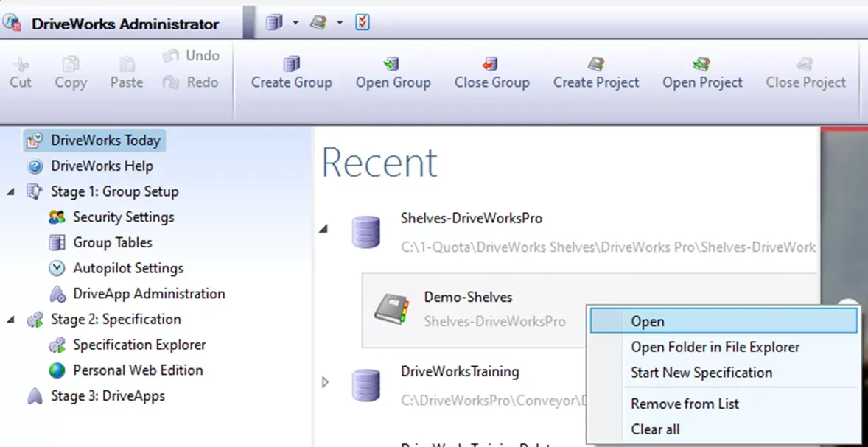Click the Group Tables icon

(x=57, y=243)
